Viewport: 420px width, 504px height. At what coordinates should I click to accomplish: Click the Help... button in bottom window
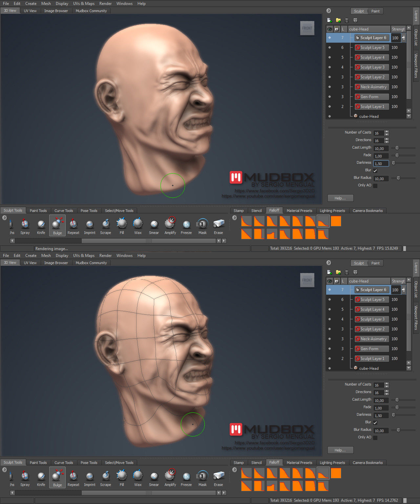pyautogui.click(x=340, y=450)
